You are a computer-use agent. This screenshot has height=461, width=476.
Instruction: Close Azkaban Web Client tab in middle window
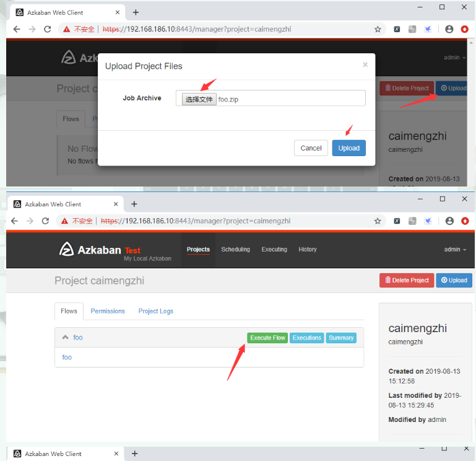coord(116,204)
